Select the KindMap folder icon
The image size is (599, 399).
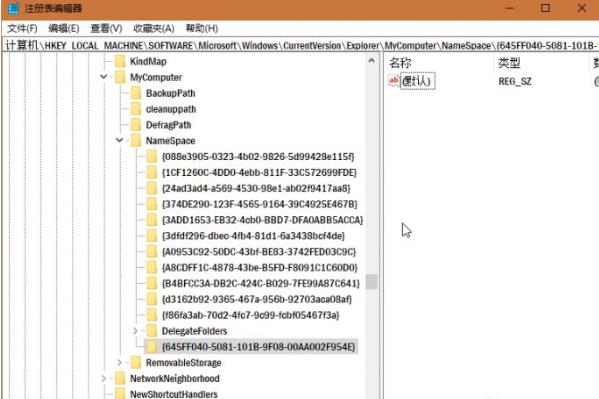(x=120, y=61)
